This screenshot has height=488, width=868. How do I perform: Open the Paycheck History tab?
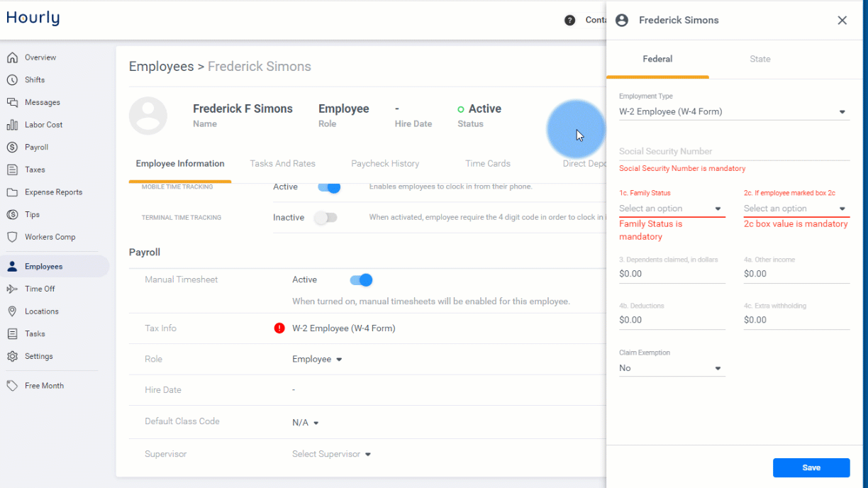[385, 164]
